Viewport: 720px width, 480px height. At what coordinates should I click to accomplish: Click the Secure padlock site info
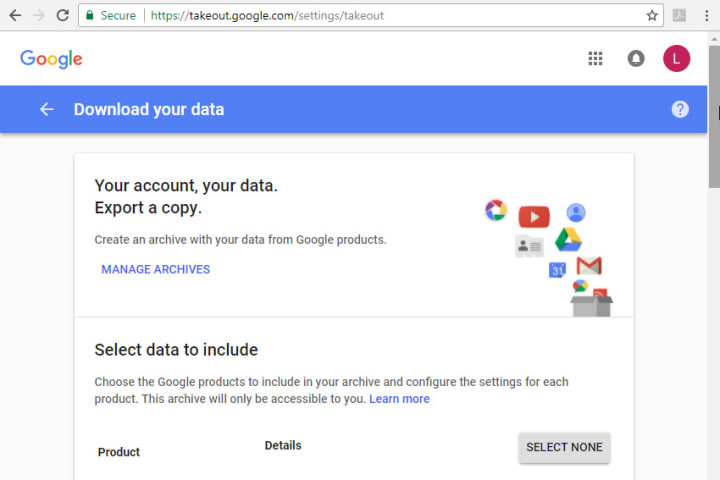point(112,15)
